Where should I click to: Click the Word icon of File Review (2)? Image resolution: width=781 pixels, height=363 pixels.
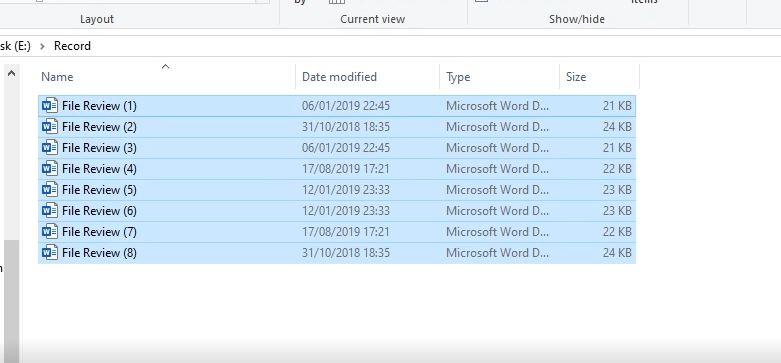coord(50,126)
